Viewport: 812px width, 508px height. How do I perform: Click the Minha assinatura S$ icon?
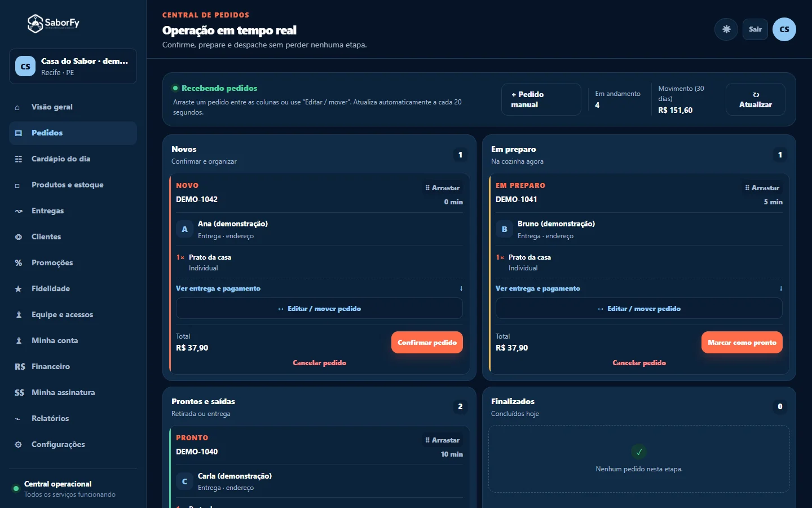(x=20, y=393)
